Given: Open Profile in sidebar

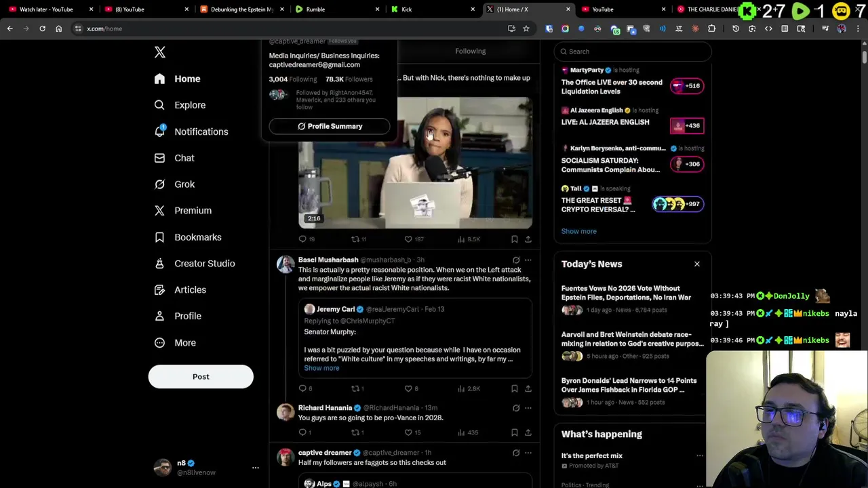Looking at the screenshot, I should (177, 316).
